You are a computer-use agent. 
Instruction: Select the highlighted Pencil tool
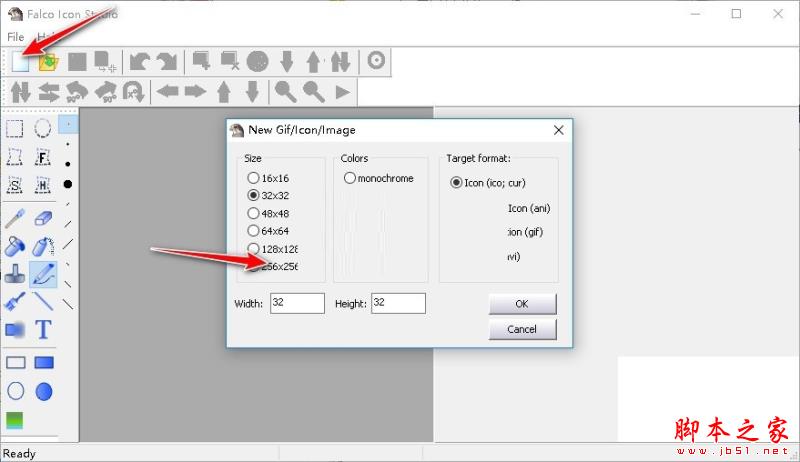(43, 274)
